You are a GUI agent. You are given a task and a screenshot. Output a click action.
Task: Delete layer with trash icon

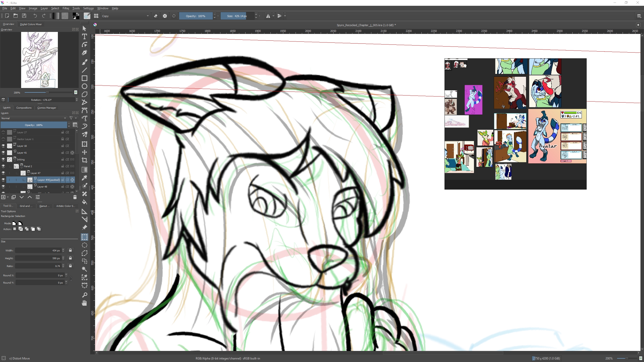[x=75, y=197]
